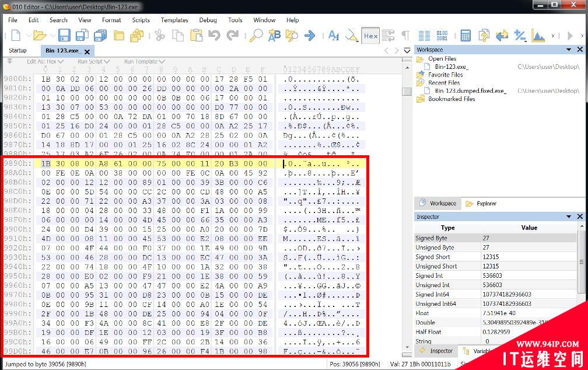The image size is (588, 370).
Task: Open the file tab list dropdown
Action: click(407, 50)
